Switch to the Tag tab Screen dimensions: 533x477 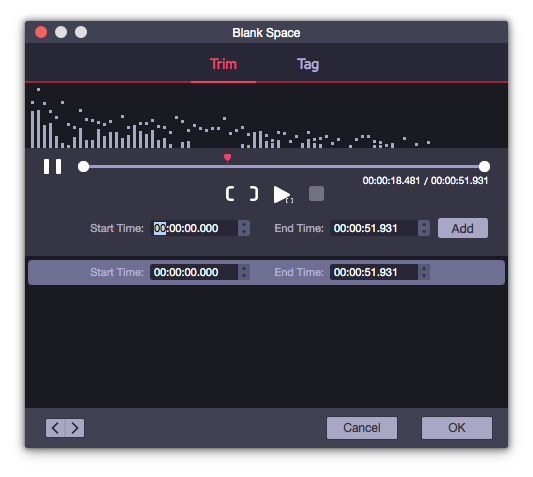pos(308,64)
